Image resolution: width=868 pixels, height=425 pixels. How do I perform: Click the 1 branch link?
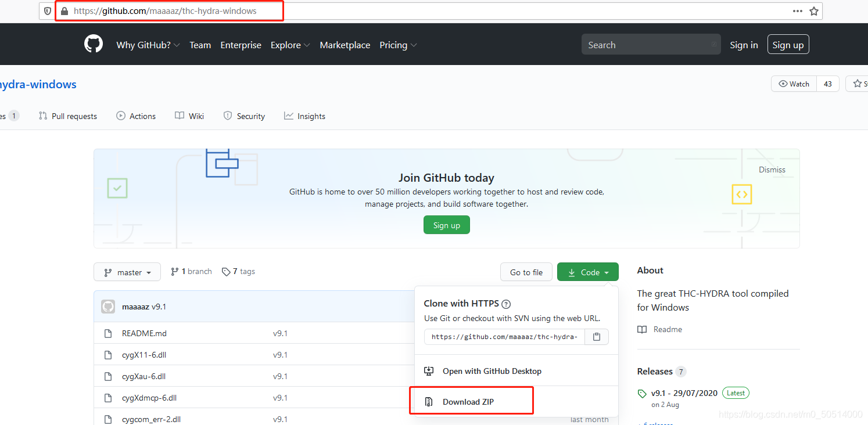coord(191,271)
